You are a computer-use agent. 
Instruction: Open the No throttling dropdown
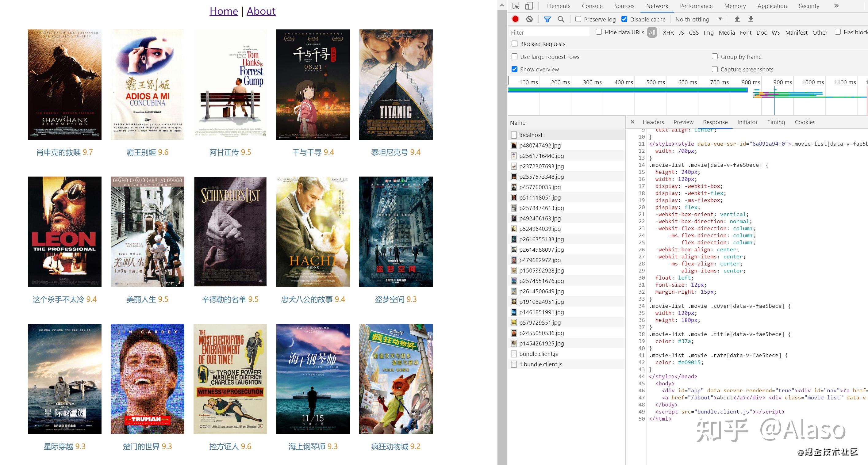coord(698,19)
